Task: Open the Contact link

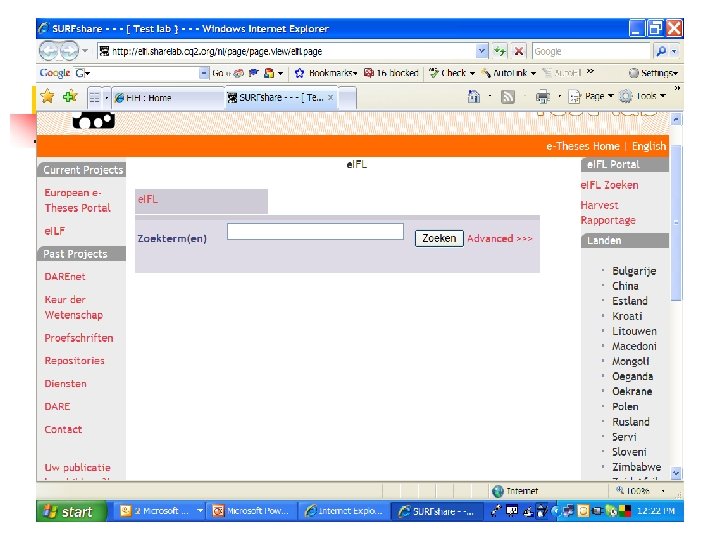Action: pyautogui.click(x=63, y=429)
